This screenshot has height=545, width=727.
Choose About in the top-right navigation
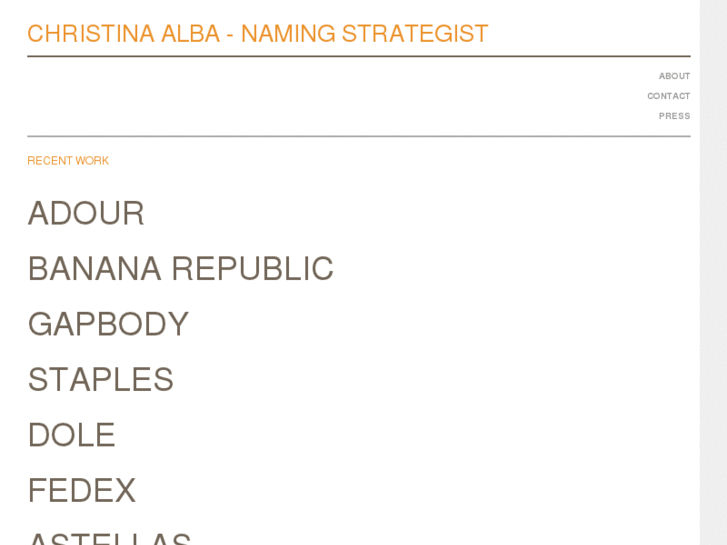[674, 76]
